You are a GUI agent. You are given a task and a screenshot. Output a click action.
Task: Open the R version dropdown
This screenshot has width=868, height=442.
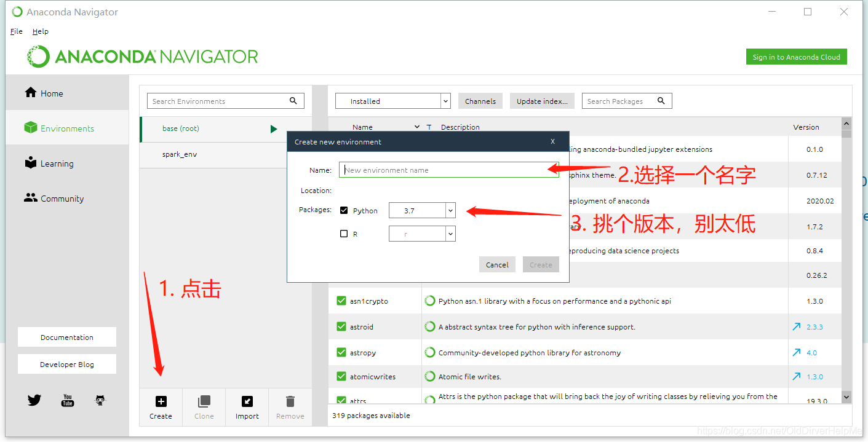coord(422,234)
